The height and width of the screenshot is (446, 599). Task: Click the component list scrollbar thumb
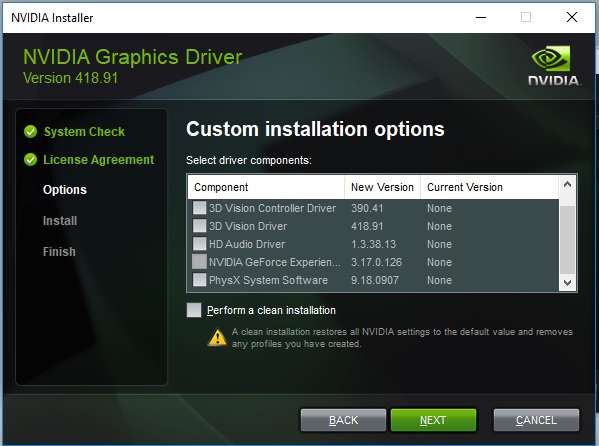(567, 240)
